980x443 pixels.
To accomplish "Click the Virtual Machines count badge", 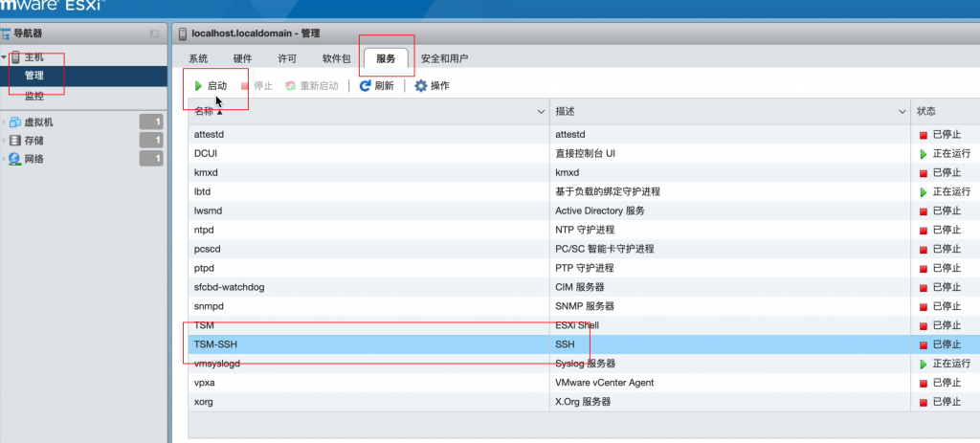I will pyautogui.click(x=150, y=122).
